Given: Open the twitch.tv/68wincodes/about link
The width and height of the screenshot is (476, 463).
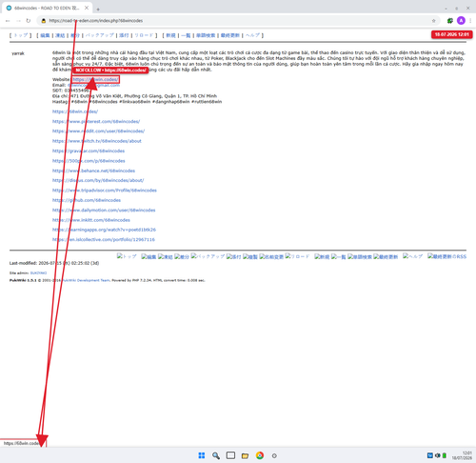Looking at the screenshot, I should (x=97, y=141).
